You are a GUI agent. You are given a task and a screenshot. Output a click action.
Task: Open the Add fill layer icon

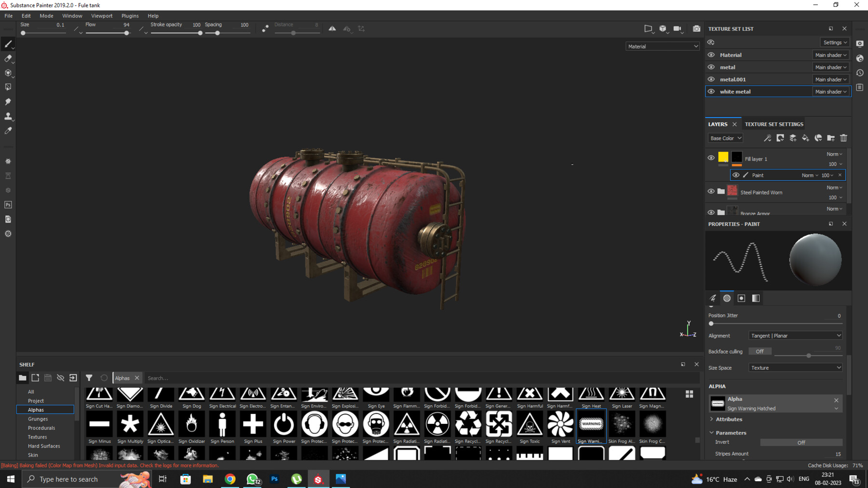[805, 138]
